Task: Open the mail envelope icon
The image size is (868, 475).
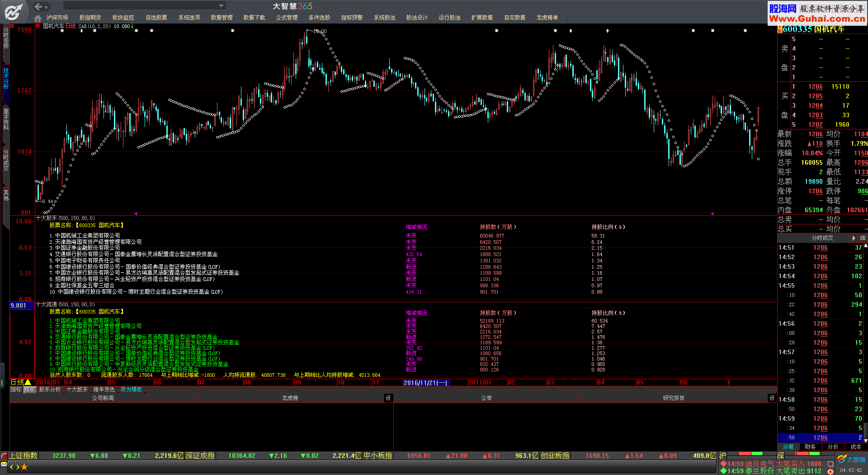Action: (4, 465)
